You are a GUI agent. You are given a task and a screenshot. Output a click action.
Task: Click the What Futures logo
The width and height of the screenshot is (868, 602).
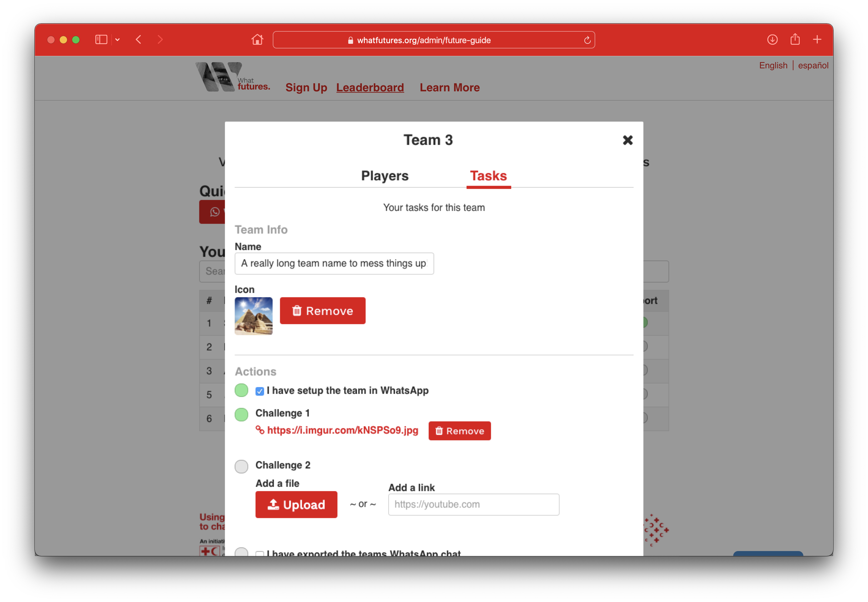[x=233, y=77]
